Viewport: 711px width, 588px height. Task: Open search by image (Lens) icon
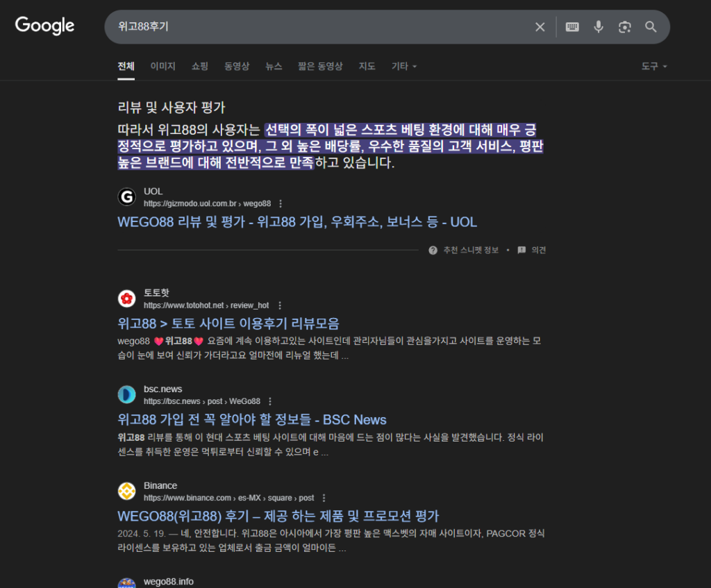625,27
